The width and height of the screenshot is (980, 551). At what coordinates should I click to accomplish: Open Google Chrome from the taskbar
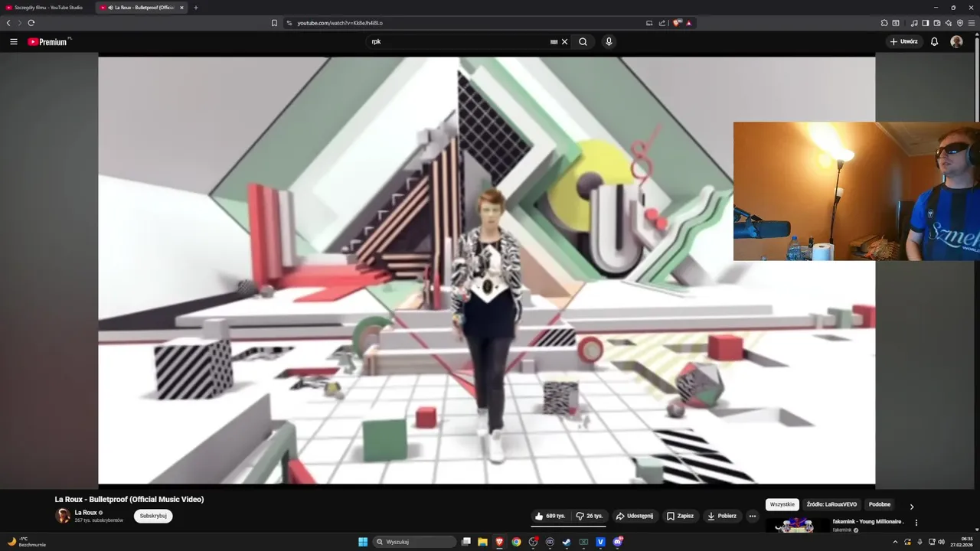[516, 542]
